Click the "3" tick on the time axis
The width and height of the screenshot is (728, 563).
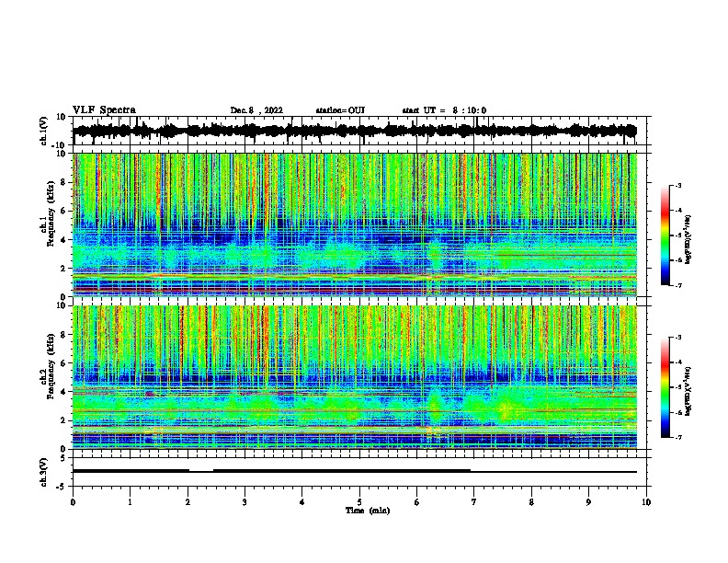pyautogui.click(x=245, y=502)
